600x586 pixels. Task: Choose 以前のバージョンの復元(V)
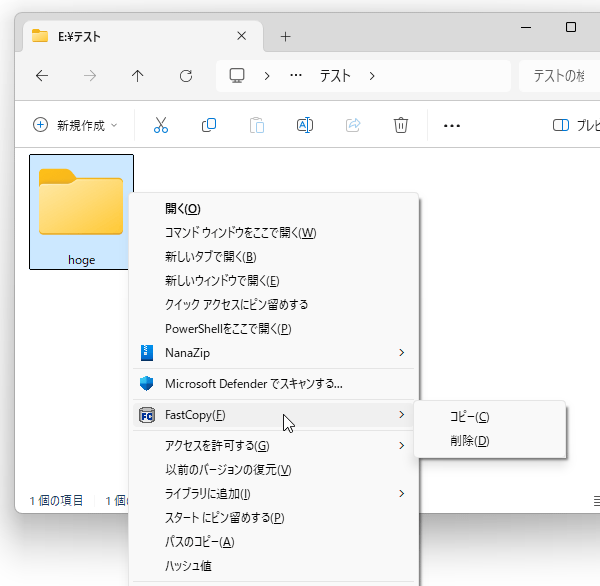[274, 470]
